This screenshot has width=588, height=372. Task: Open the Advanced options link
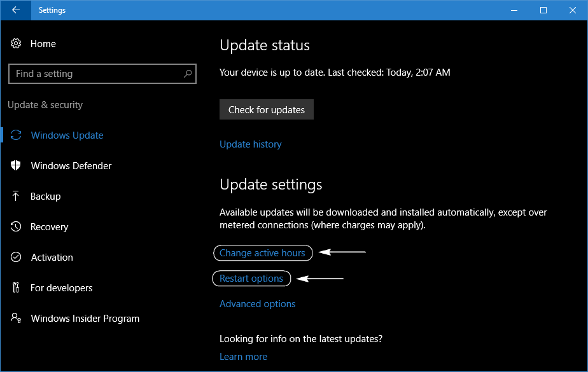coord(258,304)
